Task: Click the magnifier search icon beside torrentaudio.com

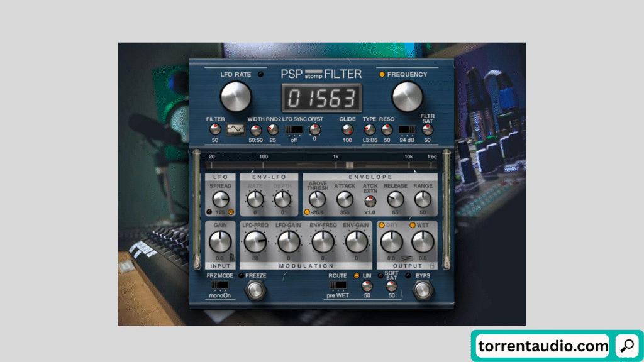Action: [626, 345]
